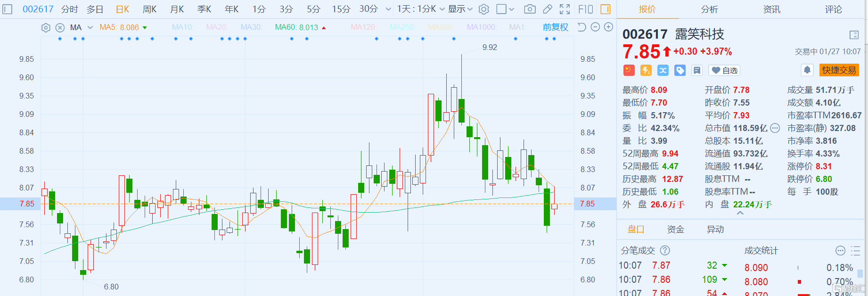
Task: Toggle quote panel layout icon
Action: point(854,35)
